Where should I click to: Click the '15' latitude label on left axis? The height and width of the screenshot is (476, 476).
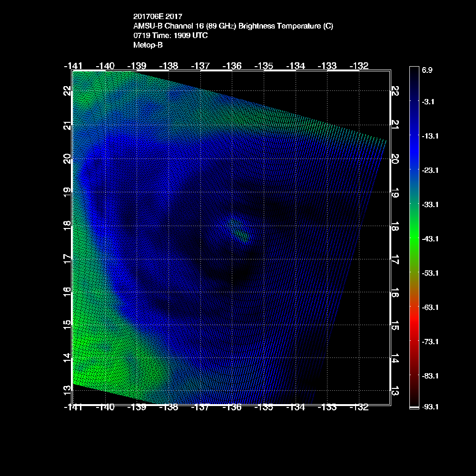click(x=67, y=325)
